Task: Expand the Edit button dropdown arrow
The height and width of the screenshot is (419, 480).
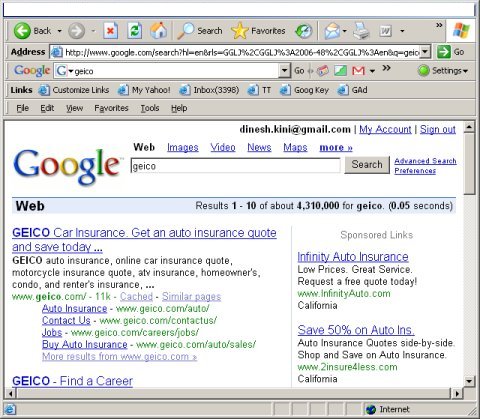Action: click(402, 31)
